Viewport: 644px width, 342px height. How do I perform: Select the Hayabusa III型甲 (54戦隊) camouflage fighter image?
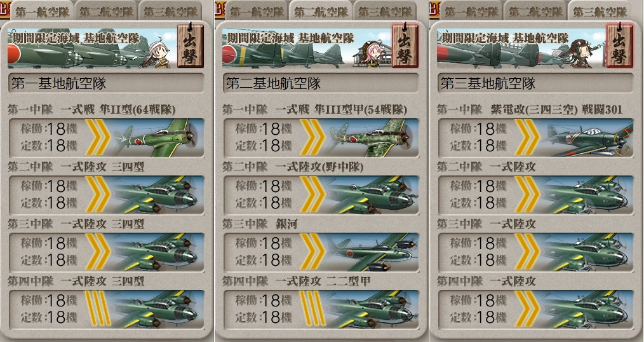[x=372, y=138]
